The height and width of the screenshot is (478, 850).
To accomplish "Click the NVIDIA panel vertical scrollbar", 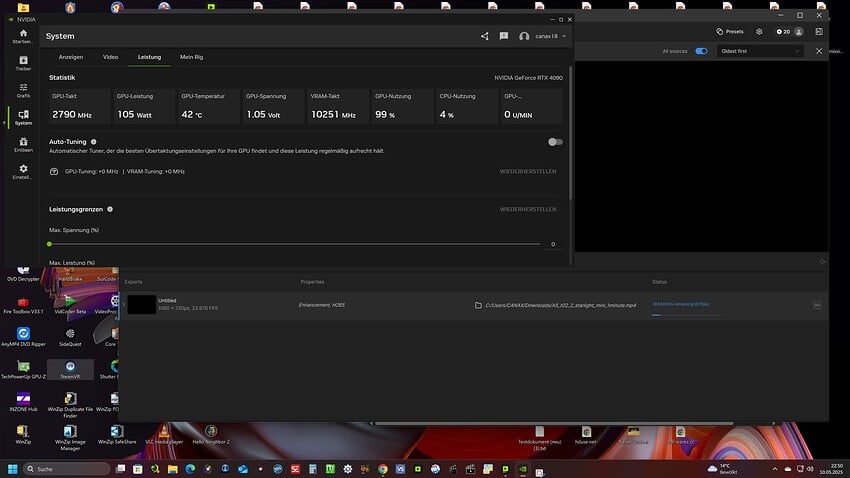I will [570, 133].
